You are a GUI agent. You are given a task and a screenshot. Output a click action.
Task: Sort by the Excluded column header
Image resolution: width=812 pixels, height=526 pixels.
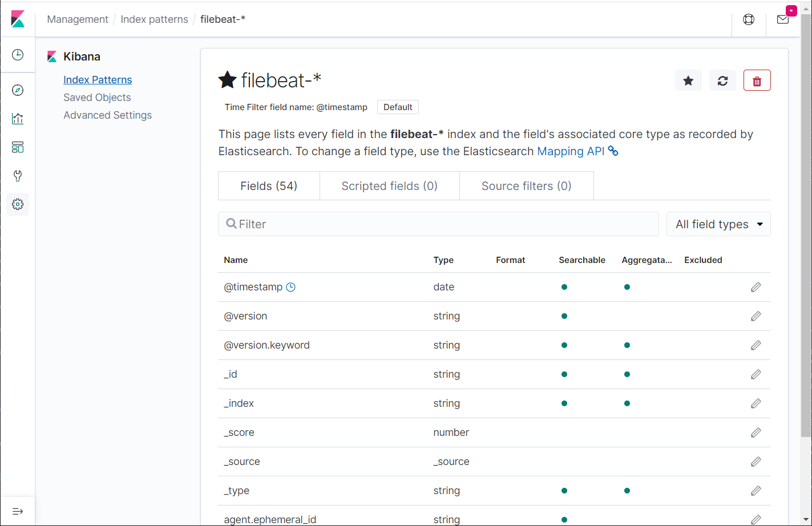(703, 260)
